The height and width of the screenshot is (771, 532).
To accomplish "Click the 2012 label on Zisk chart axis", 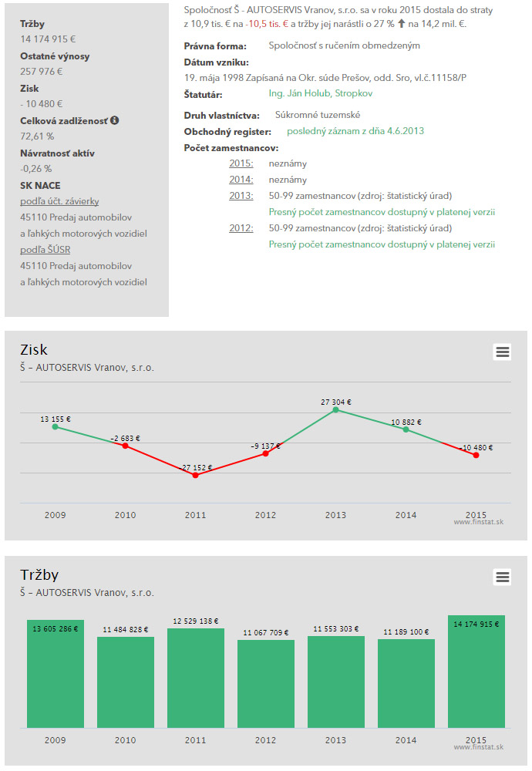I will click(x=265, y=515).
